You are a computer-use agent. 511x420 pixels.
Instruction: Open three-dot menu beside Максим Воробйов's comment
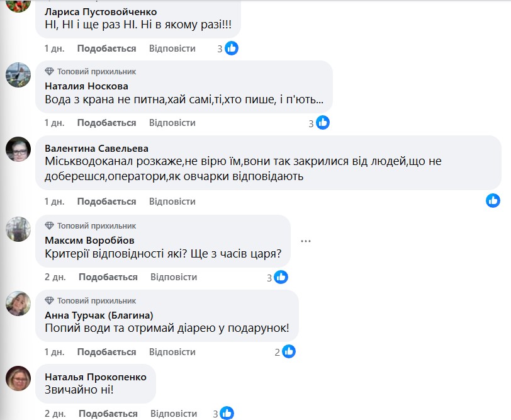point(306,241)
